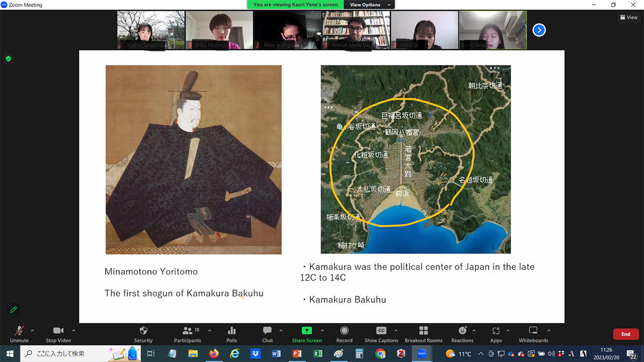Click the green Share Screen button
This screenshot has height=362, width=644.
[307, 334]
